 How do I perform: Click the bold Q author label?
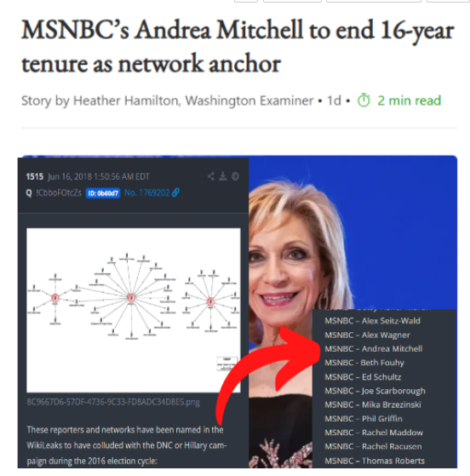pos(29,193)
